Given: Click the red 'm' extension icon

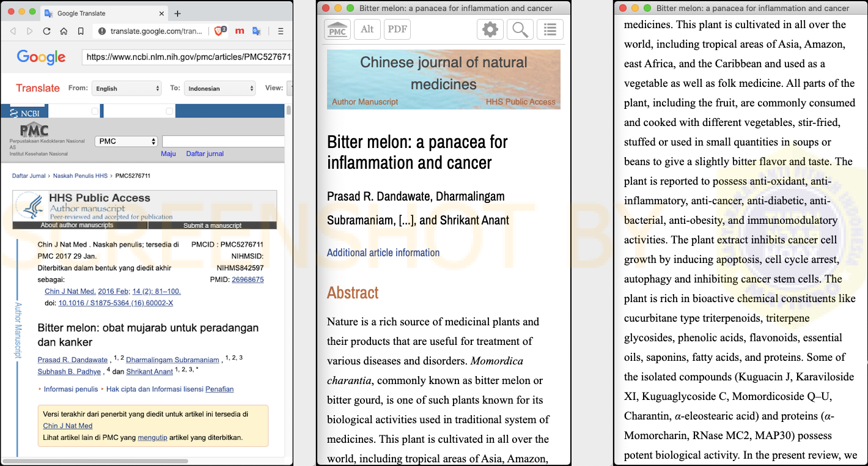Looking at the screenshot, I should pyautogui.click(x=240, y=31).
